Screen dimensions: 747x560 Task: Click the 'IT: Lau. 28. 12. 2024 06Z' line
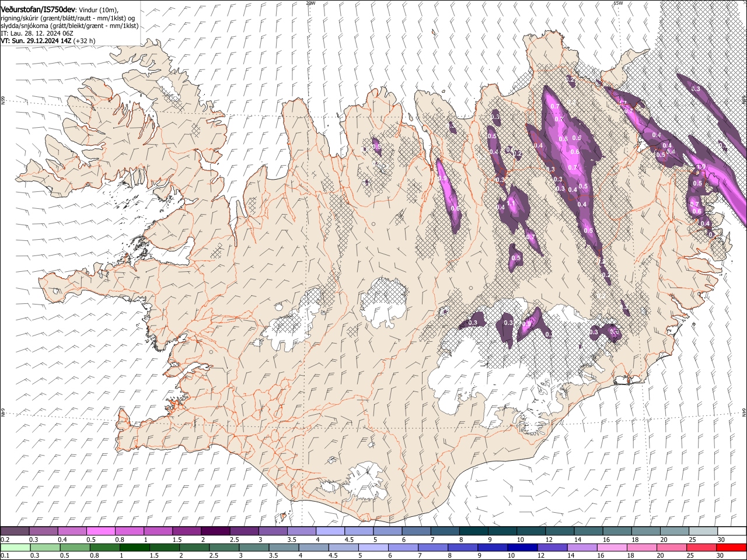(x=37, y=33)
